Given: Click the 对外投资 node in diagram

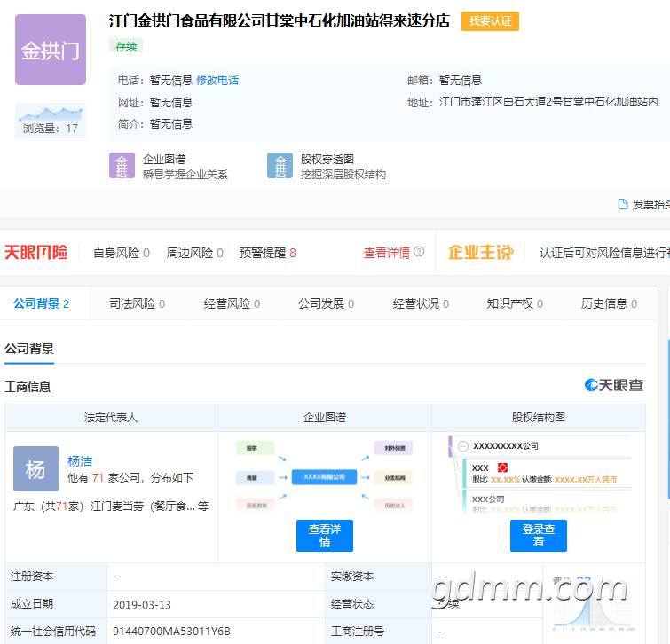Looking at the screenshot, I should coord(394,448).
